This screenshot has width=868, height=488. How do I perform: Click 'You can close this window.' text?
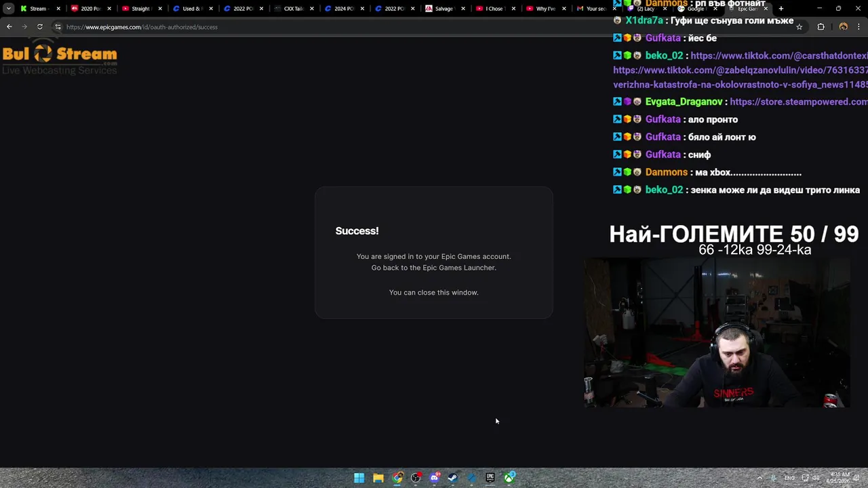[434, 293]
